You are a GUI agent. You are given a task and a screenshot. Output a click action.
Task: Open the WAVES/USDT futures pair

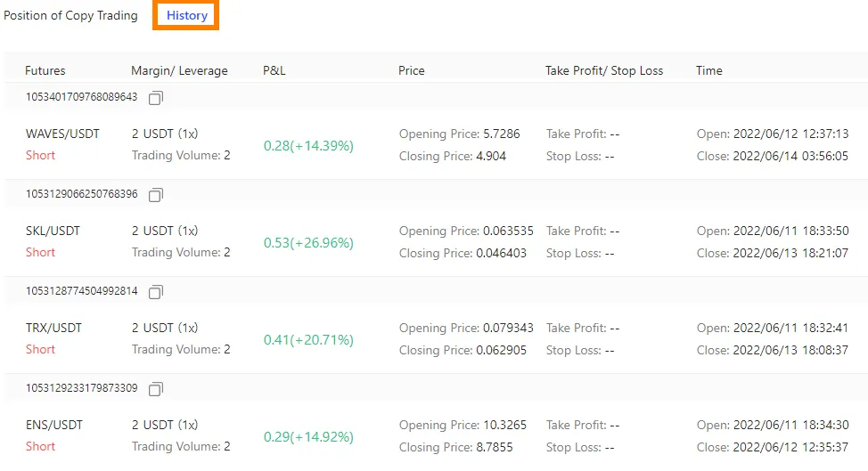pos(62,134)
